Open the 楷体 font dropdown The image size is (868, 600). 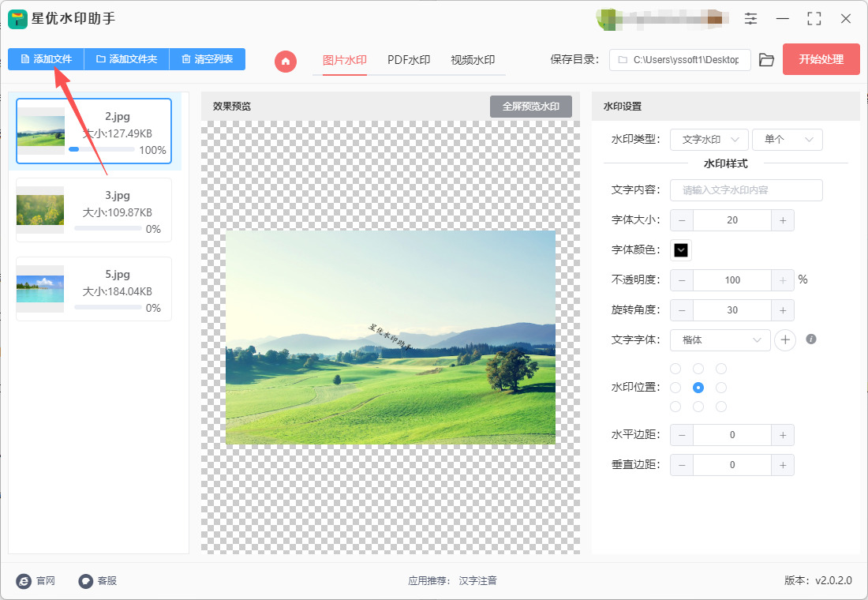pyautogui.click(x=720, y=339)
